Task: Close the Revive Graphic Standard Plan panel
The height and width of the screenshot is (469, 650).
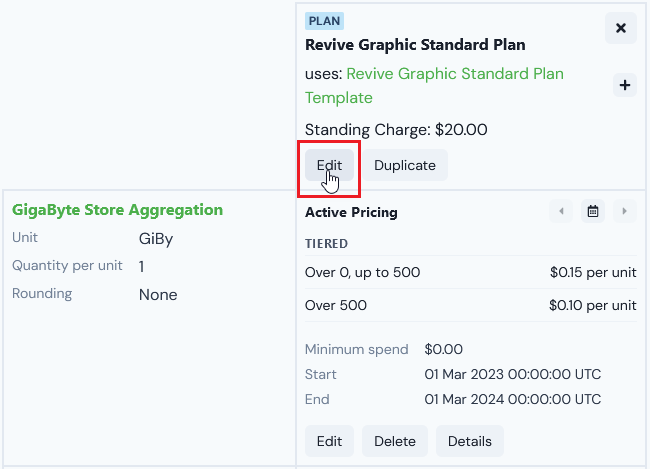Action: tap(621, 28)
